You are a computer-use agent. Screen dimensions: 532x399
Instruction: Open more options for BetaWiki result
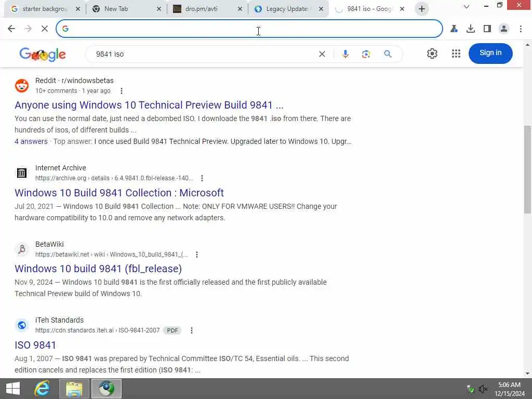197,255
